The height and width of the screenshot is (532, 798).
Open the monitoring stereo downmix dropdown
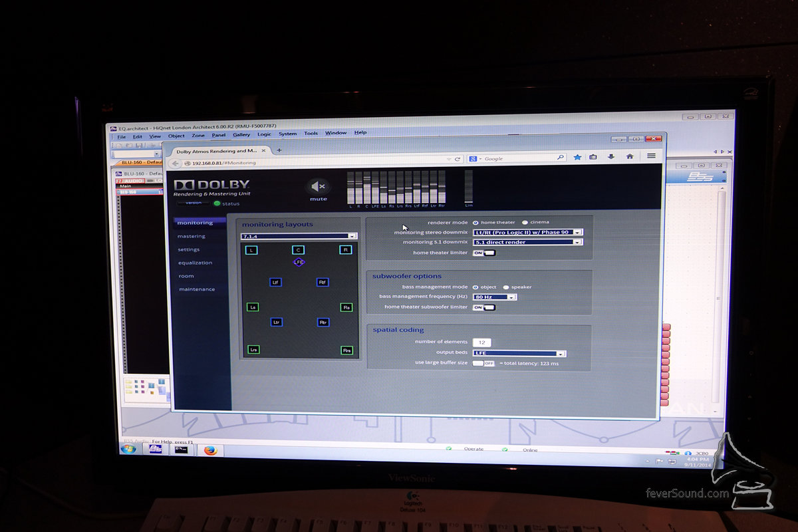click(528, 232)
